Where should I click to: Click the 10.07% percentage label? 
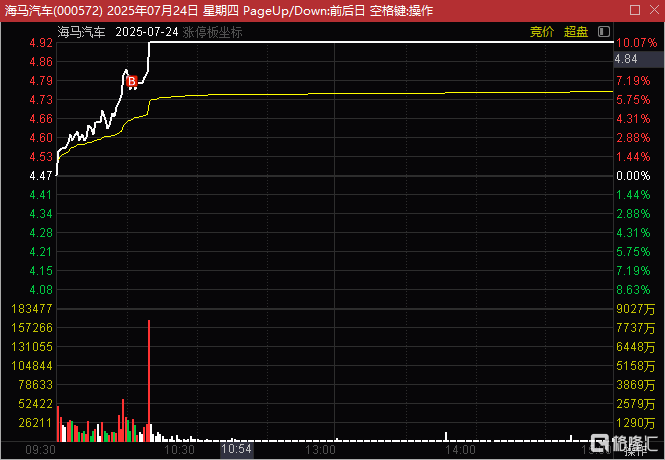pyautogui.click(x=637, y=43)
